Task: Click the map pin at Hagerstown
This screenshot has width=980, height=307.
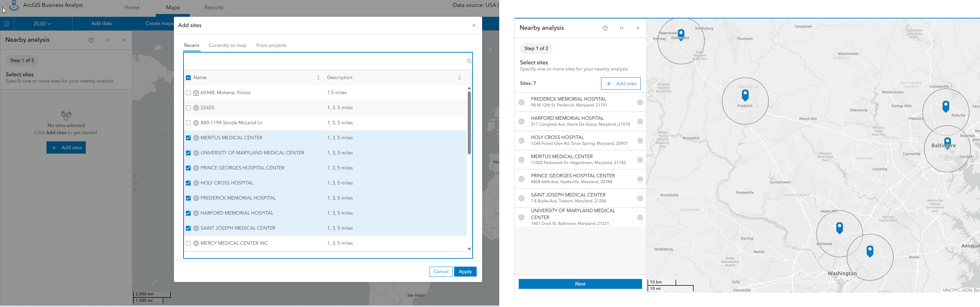Action: (x=681, y=35)
